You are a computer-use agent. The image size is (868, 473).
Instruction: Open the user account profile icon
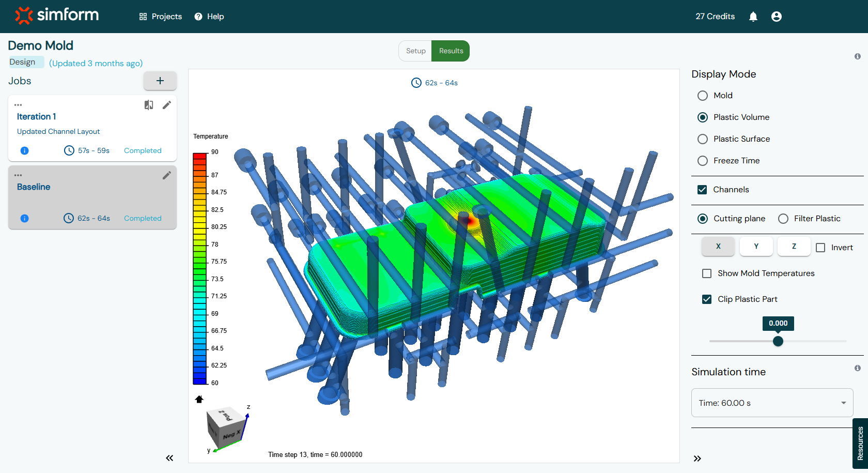(x=776, y=17)
